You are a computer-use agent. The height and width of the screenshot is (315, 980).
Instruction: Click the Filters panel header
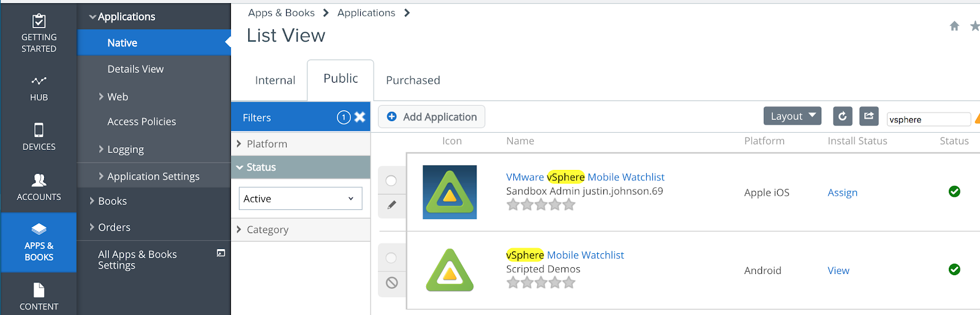click(301, 117)
